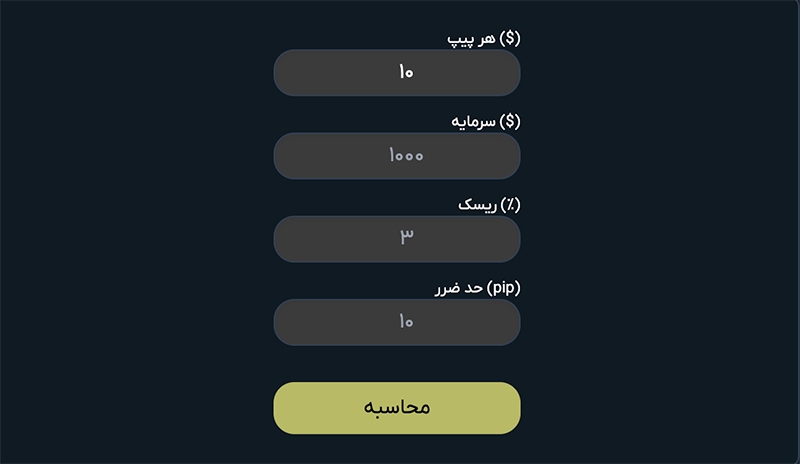800x464 pixels.
Task: Focus the هر پیپ ($) input field
Action: [x=397, y=73]
